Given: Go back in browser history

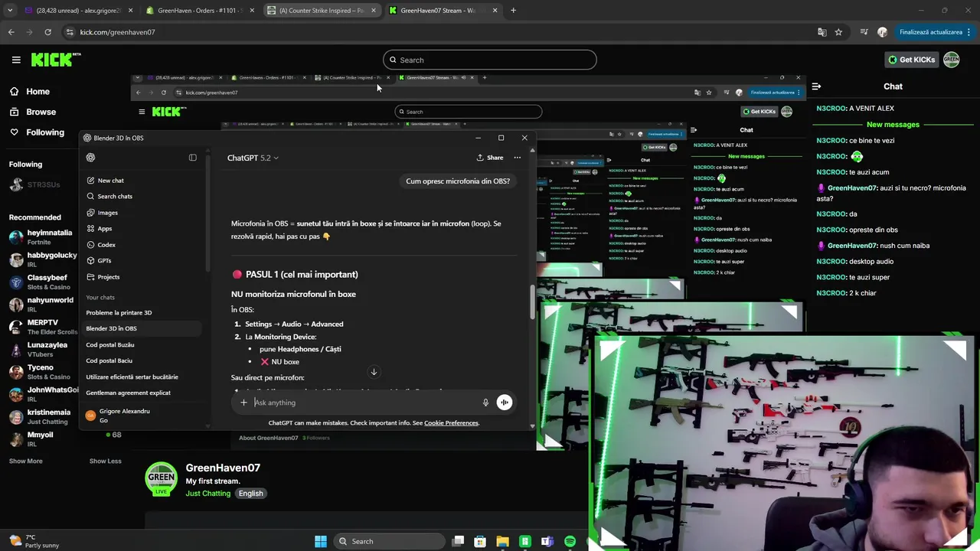Looking at the screenshot, I should click(11, 32).
